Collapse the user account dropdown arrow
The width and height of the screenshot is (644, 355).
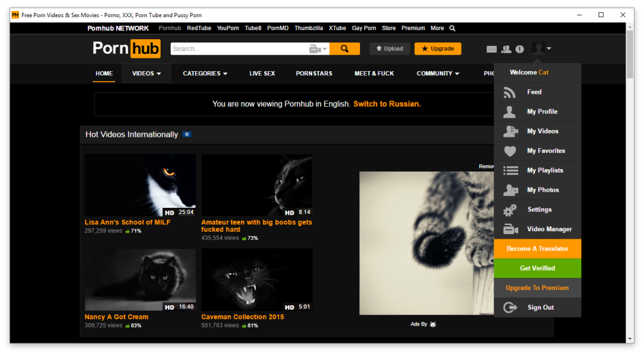tap(549, 49)
